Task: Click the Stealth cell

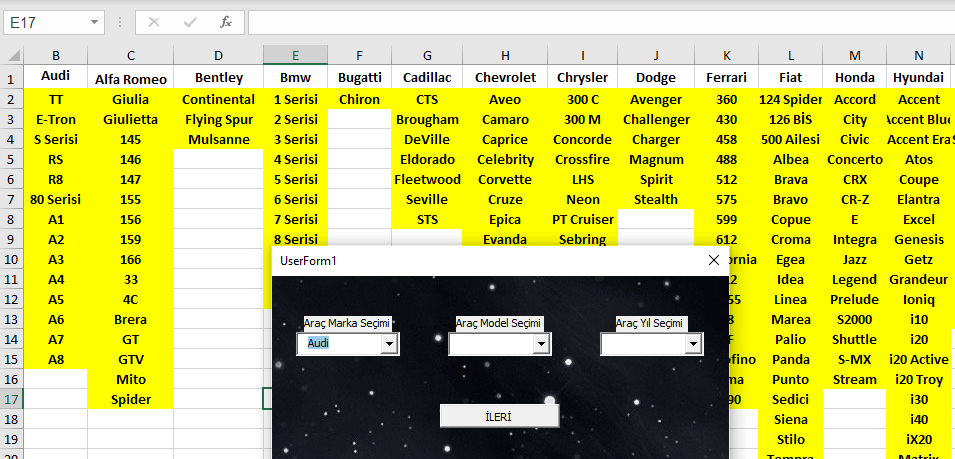Action: pos(656,199)
